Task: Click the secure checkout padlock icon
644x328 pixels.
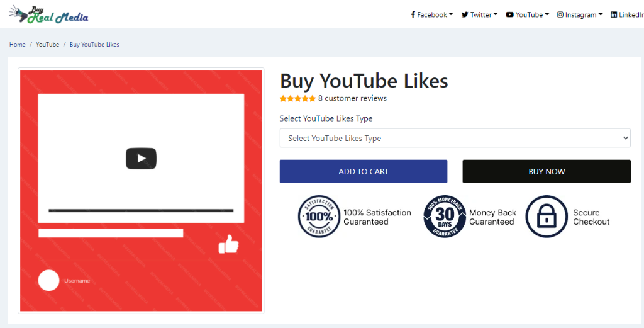Action: pos(547,217)
